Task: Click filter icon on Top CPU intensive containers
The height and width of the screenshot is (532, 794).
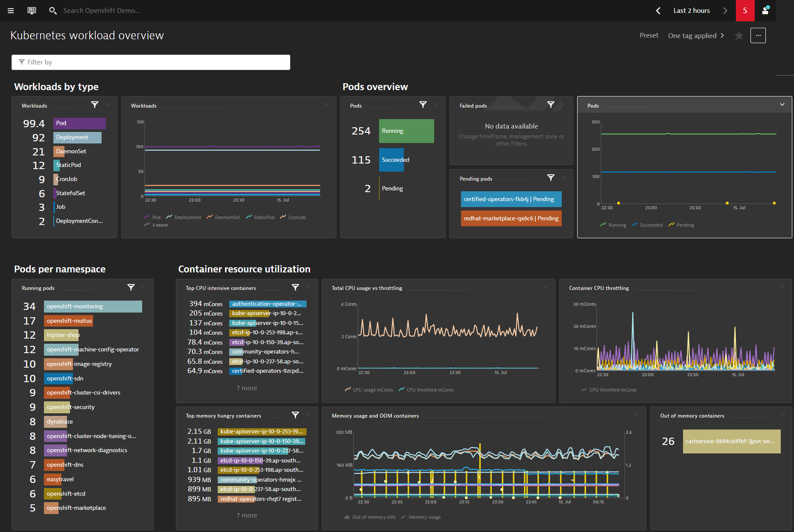Action: (295, 287)
